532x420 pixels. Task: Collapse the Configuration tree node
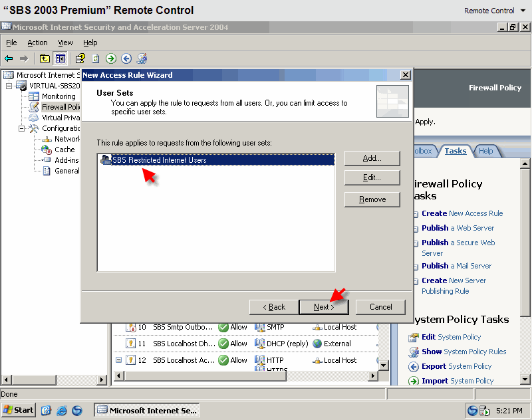(x=22, y=128)
